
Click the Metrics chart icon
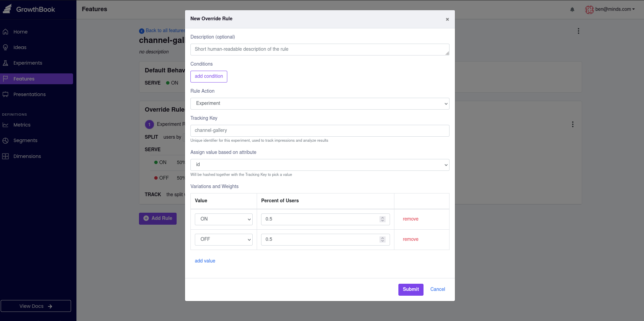pyautogui.click(x=5, y=125)
